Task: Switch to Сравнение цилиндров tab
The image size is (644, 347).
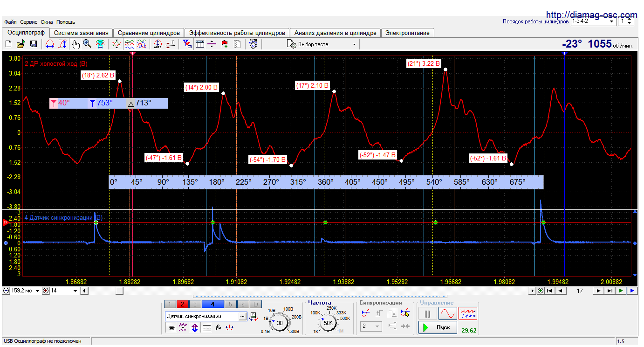Action: point(149,33)
